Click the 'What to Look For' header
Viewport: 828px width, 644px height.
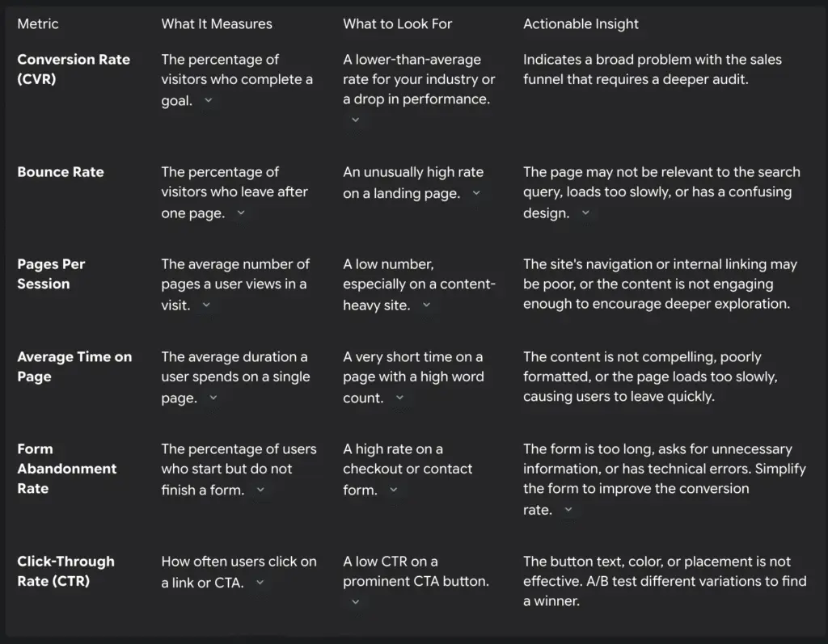point(397,23)
